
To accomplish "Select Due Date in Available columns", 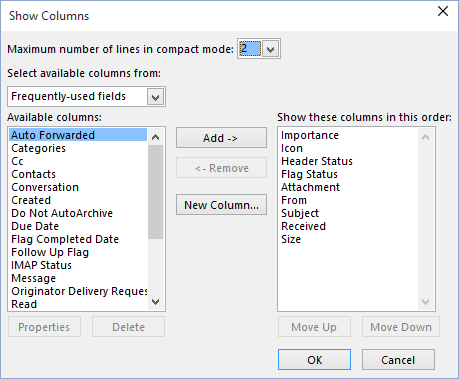I will [x=78, y=226].
